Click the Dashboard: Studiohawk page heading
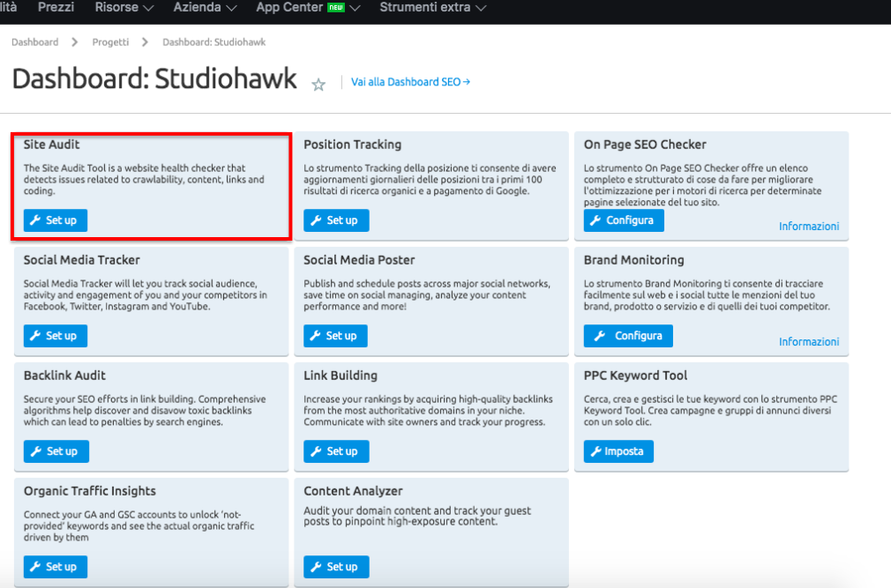Image resolution: width=891 pixels, height=588 pixels. 154,78
